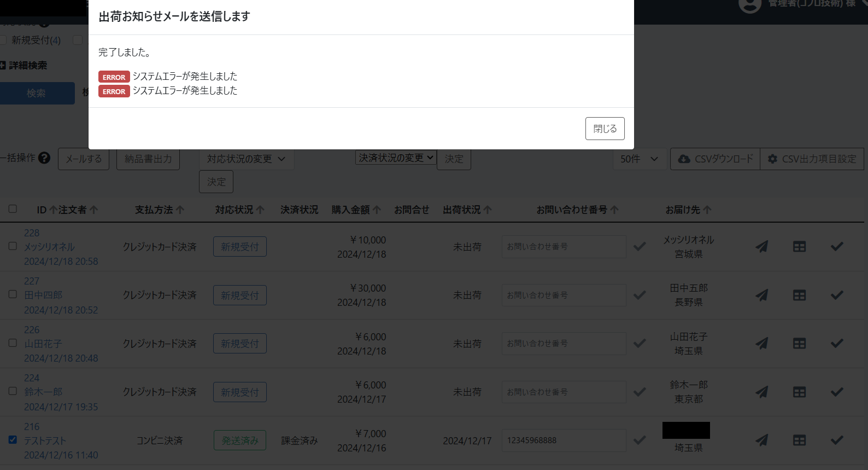Confirm tracking number check for order 224
The height and width of the screenshot is (470, 868).
pos(640,392)
